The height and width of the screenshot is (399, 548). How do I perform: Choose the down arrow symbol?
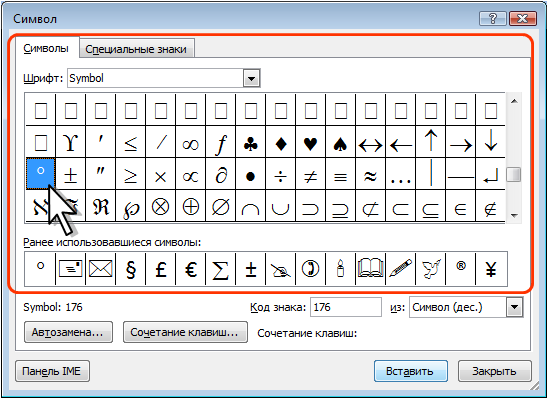tap(490, 142)
